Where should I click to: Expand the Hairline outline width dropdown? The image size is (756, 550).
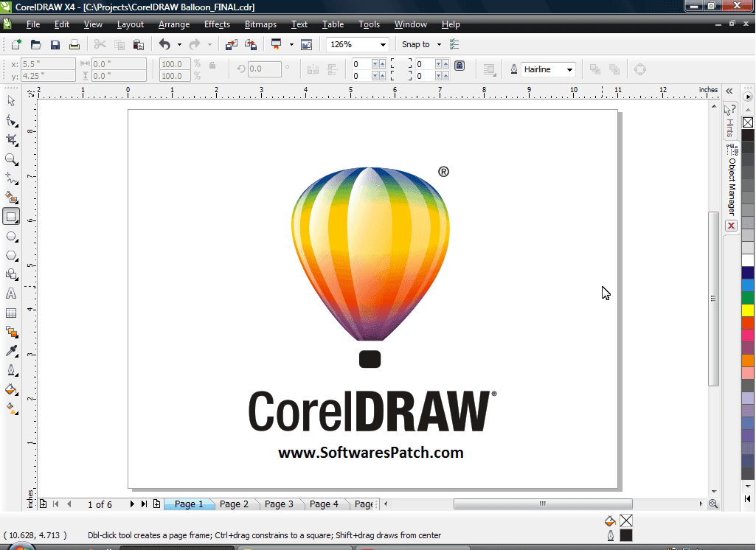click(x=570, y=69)
